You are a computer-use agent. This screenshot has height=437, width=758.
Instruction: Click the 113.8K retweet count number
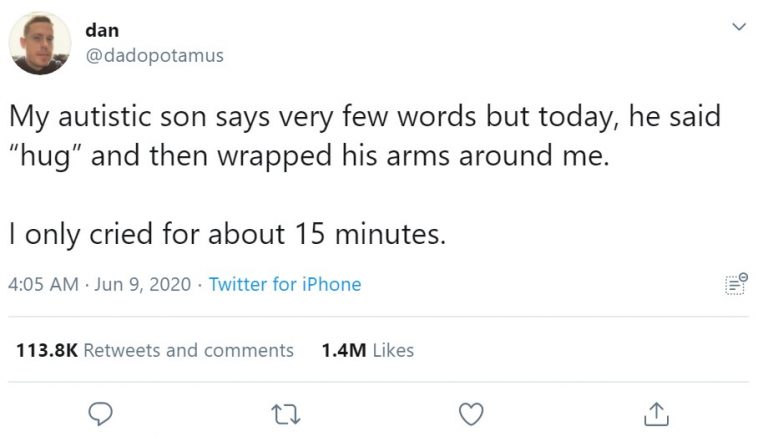tap(46, 350)
